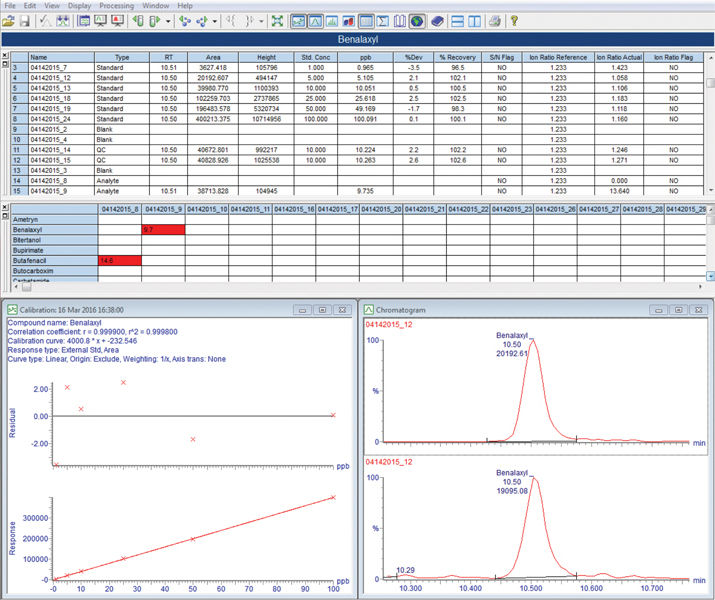Open the File menu
The width and height of the screenshot is (715, 600).
[x=10, y=5]
